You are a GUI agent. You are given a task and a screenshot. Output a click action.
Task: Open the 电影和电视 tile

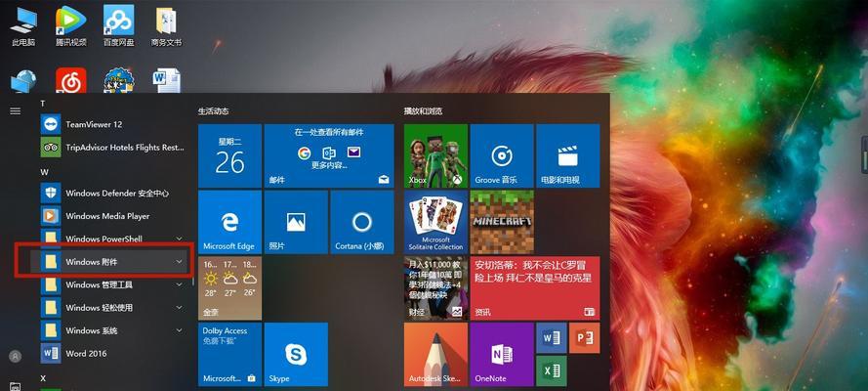point(567,155)
